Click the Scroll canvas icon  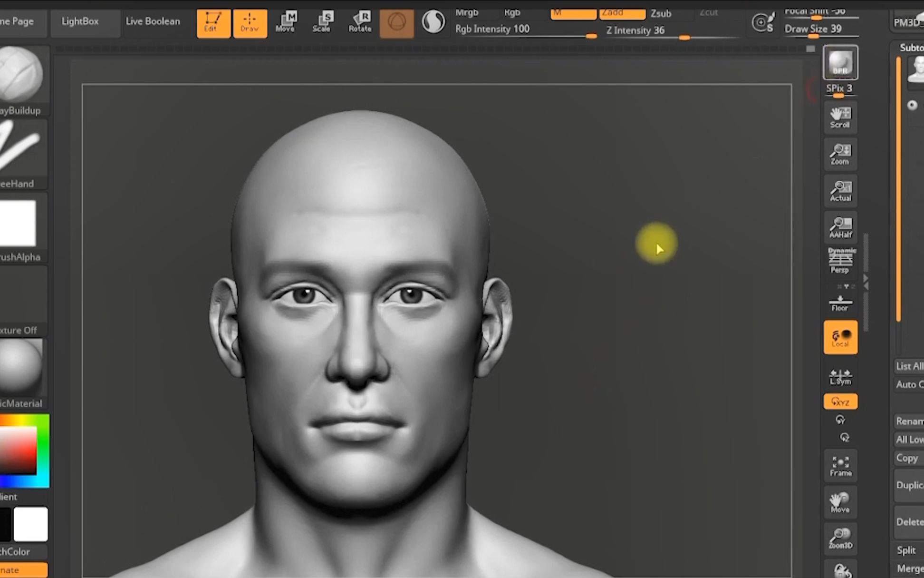[840, 117]
